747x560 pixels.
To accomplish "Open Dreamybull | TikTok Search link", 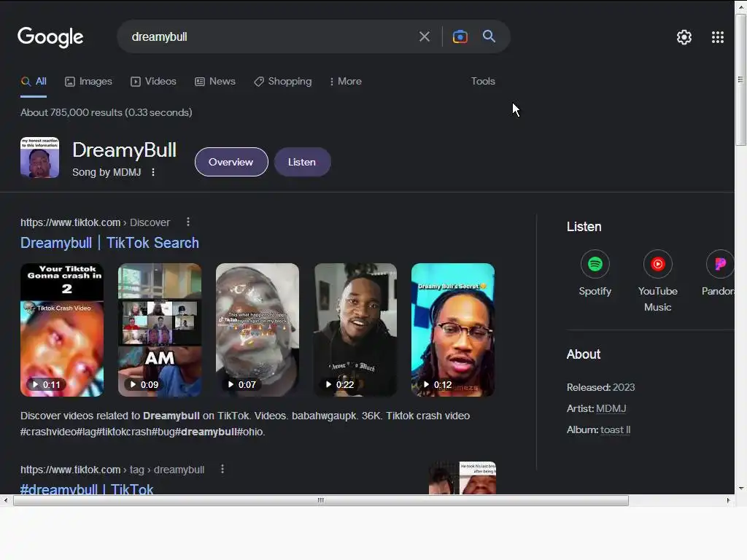I will [x=109, y=243].
